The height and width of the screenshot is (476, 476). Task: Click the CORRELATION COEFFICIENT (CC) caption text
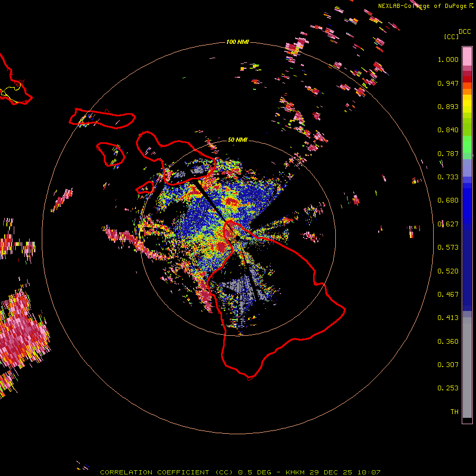tap(167, 472)
